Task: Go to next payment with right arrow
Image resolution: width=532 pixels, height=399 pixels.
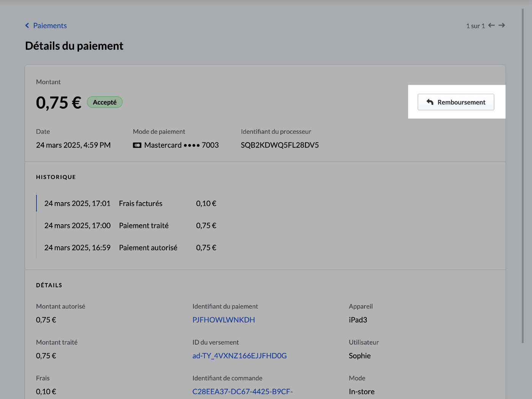Action: pos(502,25)
